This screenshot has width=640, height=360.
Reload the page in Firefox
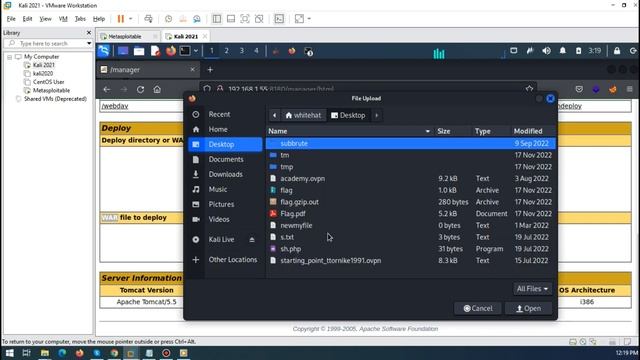pos(140,89)
